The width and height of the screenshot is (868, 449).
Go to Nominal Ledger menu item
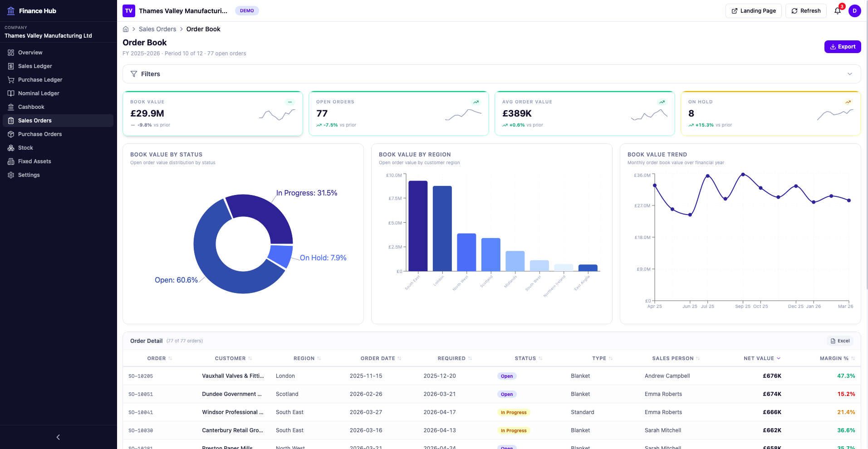39,93
